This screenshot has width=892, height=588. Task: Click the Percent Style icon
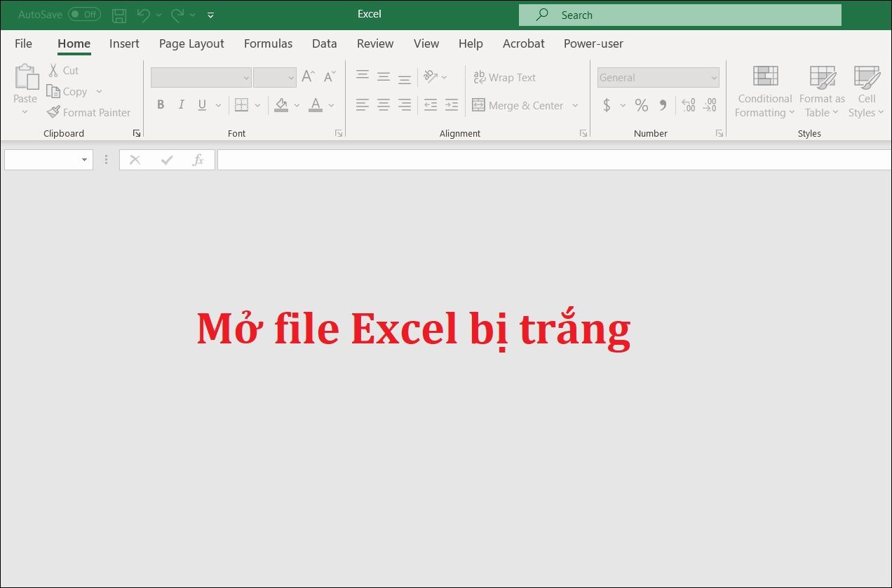pos(641,105)
